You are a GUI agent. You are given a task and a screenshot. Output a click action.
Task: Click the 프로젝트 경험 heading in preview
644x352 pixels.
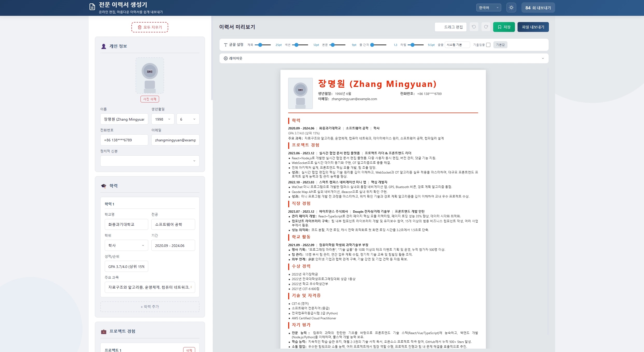click(x=306, y=145)
